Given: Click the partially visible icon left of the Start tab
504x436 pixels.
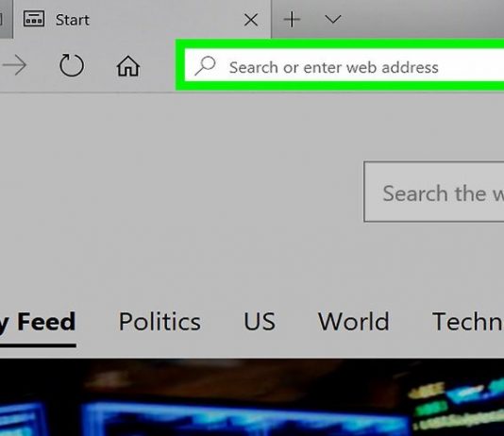Looking at the screenshot, I should tap(1, 19).
